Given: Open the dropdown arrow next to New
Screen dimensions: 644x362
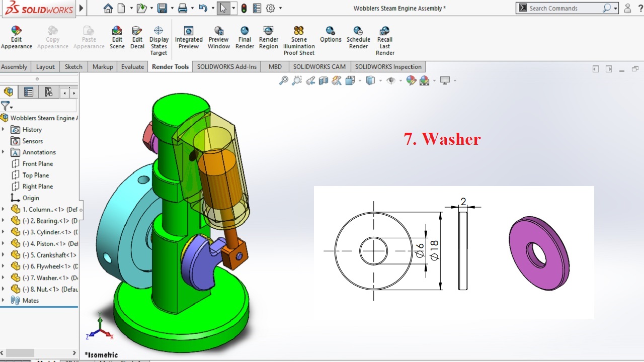Looking at the screenshot, I should click(x=131, y=8).
